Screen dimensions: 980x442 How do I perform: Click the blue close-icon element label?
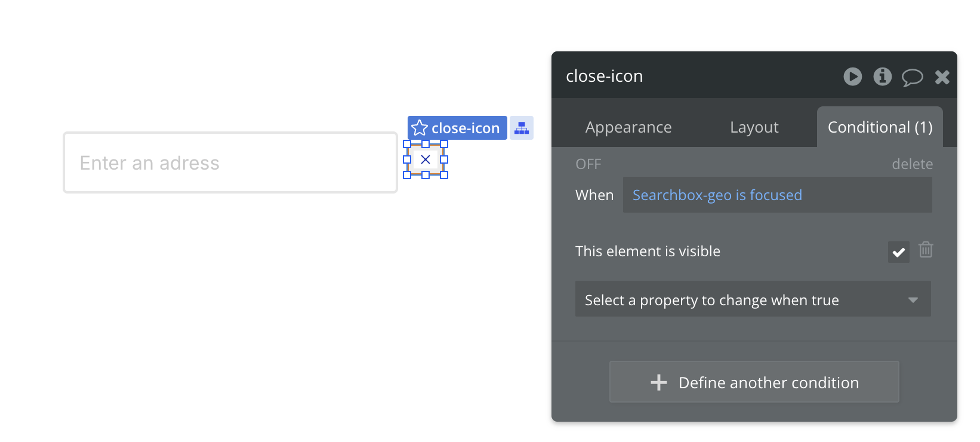(465, 128)
